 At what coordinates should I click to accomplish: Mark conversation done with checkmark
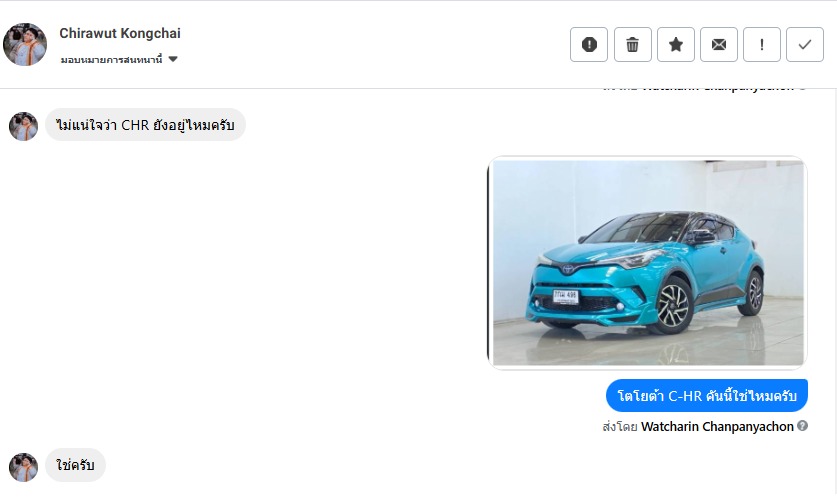click(x=805, y=44)
